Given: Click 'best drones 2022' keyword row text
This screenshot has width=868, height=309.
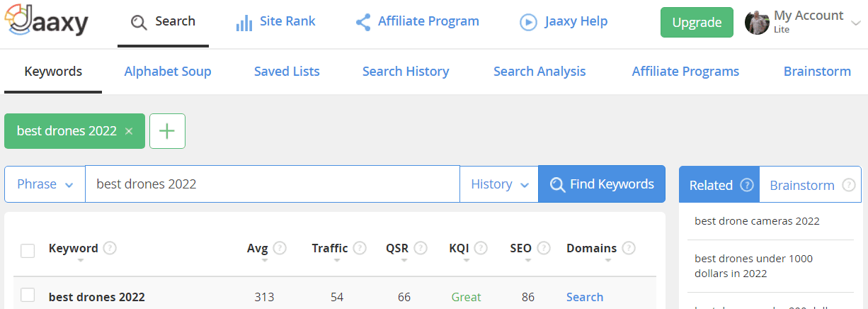Looking at the screenshot, I should tap(97, 297).
